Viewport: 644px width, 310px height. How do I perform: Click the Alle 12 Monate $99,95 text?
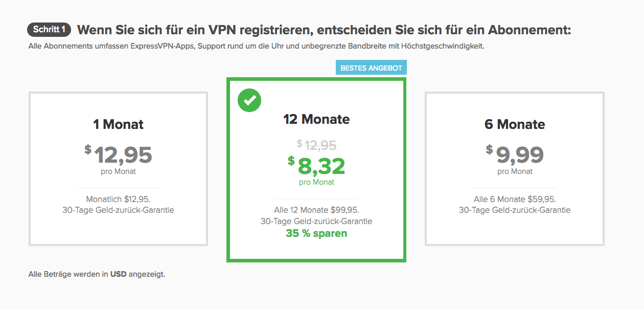(x=316, y=210)
